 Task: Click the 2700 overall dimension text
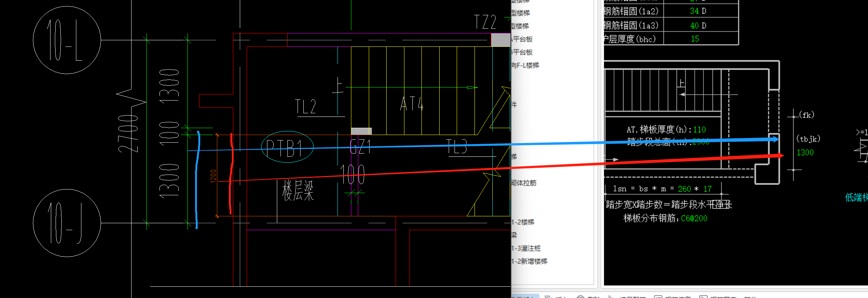[128, 133]
